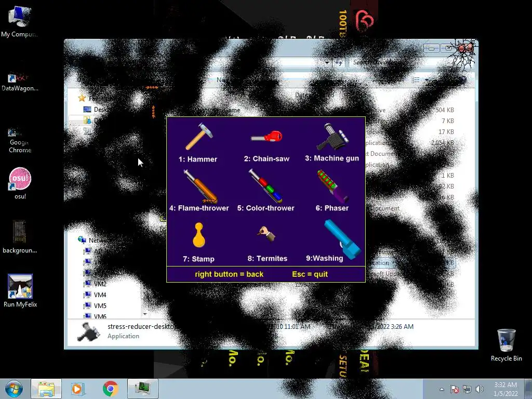The width and height of the screenshot is (532, 399).
Task: Click the 17 KB size cell
Action: click(x=446, y=131)
